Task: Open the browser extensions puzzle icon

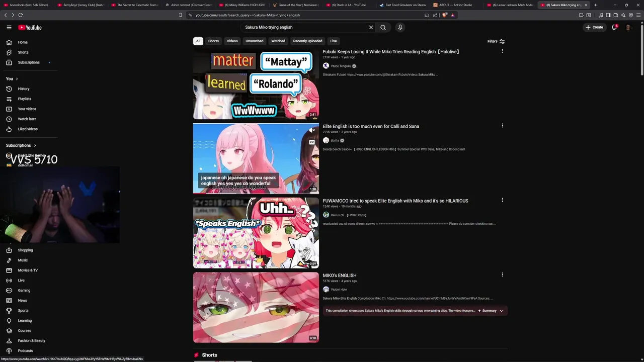Action: pos(581,15)
